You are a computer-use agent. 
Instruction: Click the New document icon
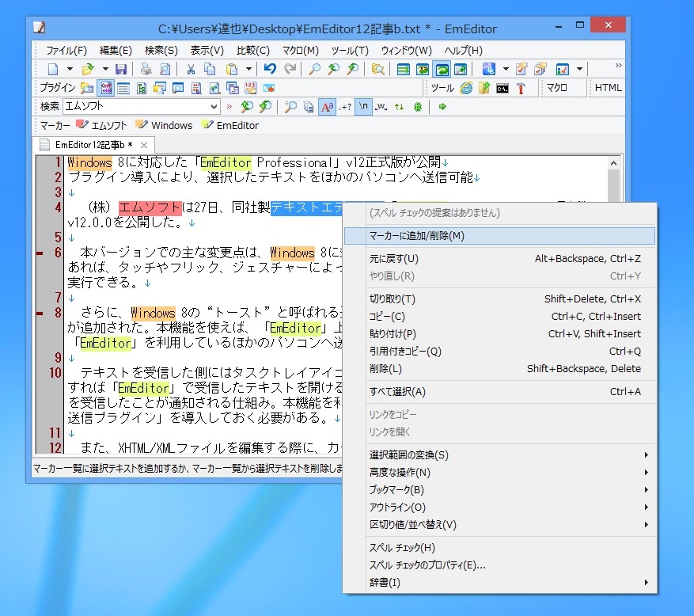(53, 70)
